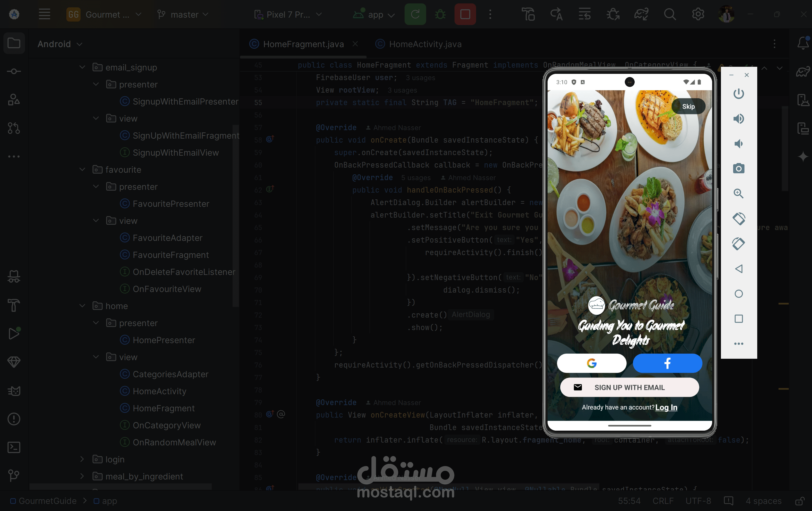Open the Android project view dropdown
Viewport: 812px width, 511px height.
[x=60, y=44]
